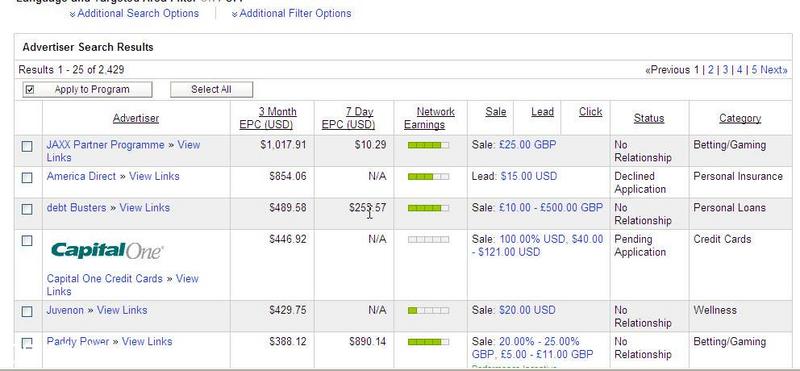Select the $854.06 EPC value
Screen dimensions: 800x371
pos(288,177)
